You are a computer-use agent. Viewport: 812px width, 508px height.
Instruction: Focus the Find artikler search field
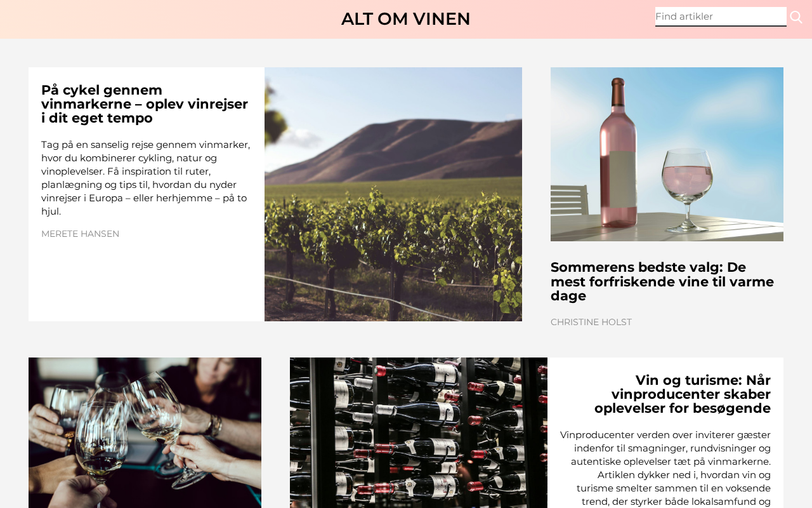[x=721, y=17]
